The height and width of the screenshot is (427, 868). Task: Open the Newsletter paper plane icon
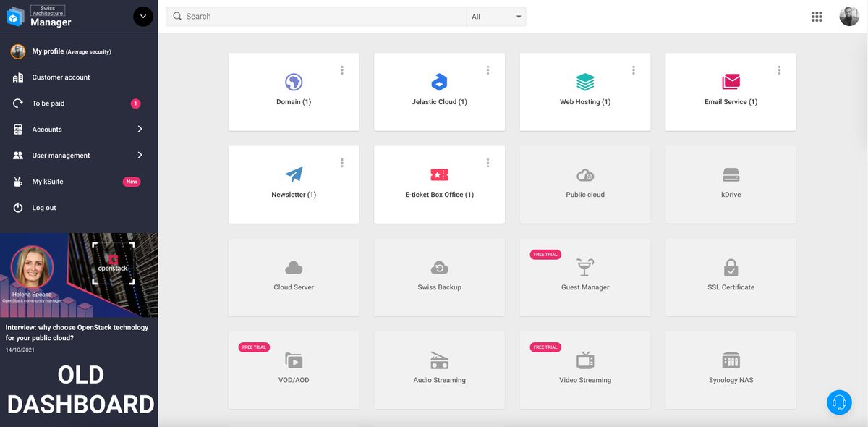coord(294,174)
